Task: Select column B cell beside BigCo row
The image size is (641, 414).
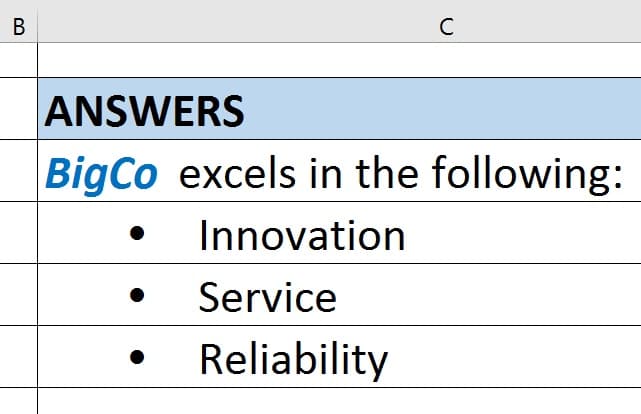Action: 18,170
